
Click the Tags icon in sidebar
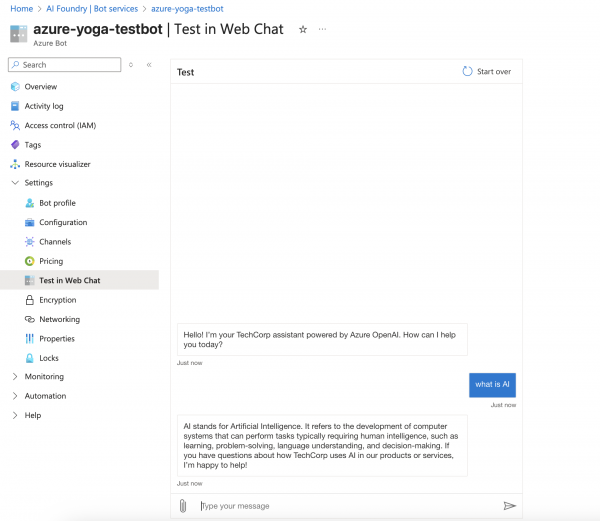15,145
